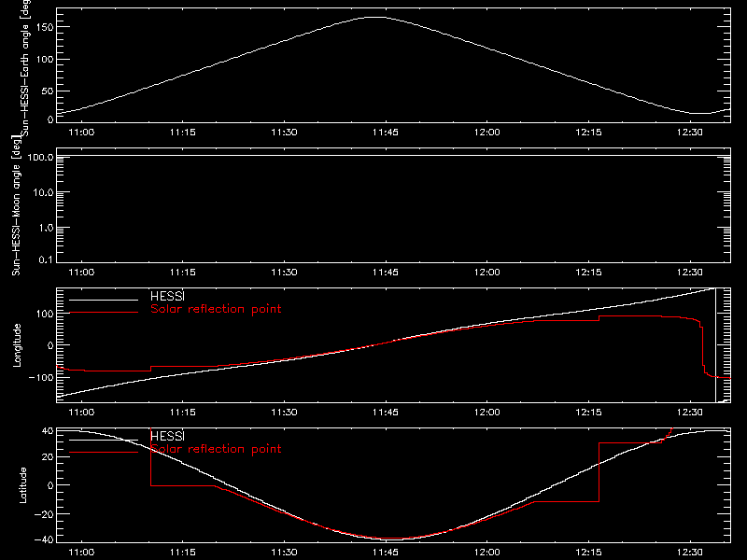Click the peak of the Sun-HESSI-Earth angle curve

click(376, 17)
